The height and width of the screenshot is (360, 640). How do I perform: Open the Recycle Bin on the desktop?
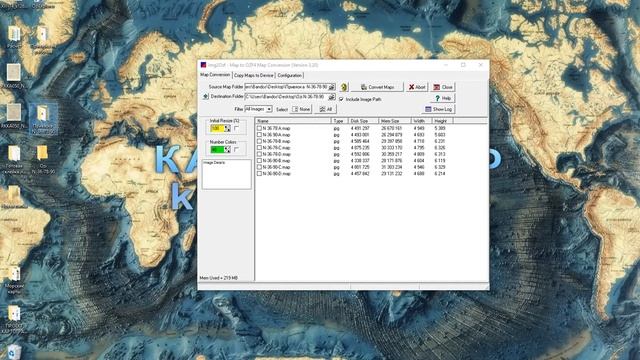pos(13,352)
